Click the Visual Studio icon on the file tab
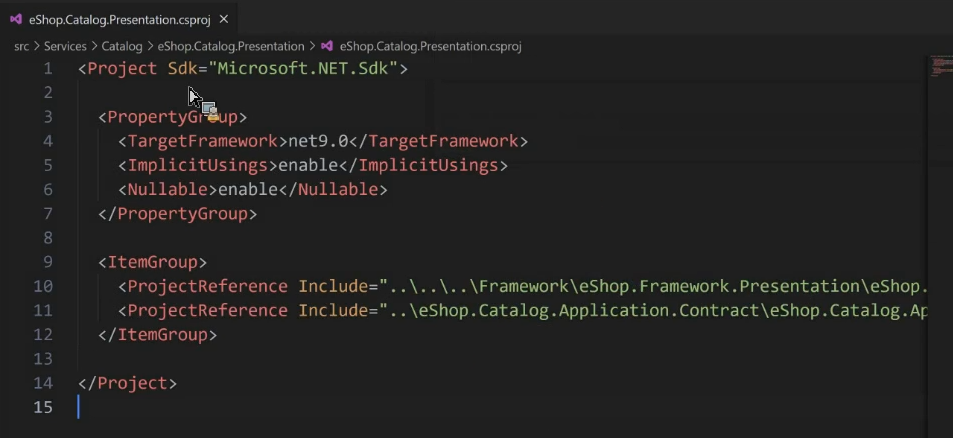Image resolution: width=953 pixels, height=438 pixels. pyautogui.click(x=16, y=19)
